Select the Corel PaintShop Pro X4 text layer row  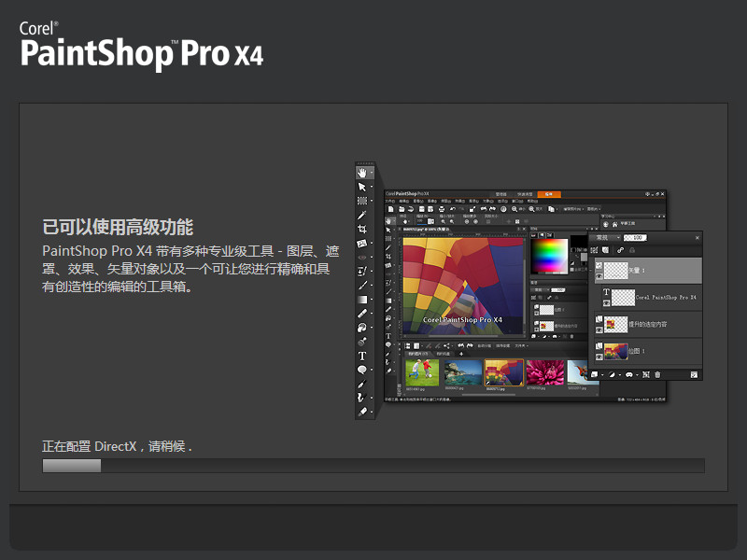(652, 298)
